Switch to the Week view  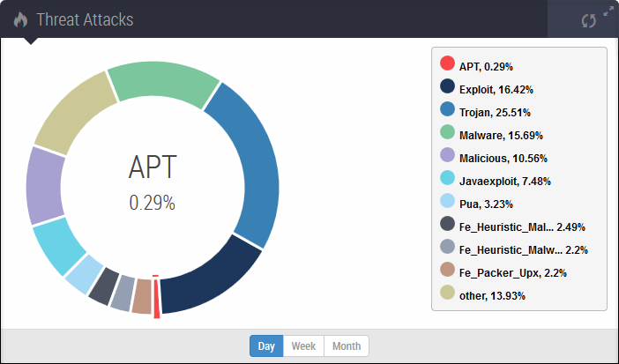(303, 346)
